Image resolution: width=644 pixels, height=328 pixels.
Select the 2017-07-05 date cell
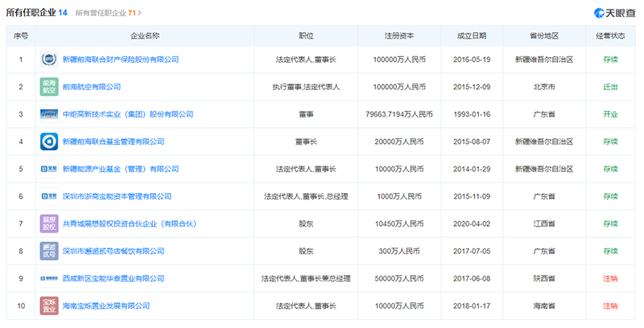(x=472, y=251)
